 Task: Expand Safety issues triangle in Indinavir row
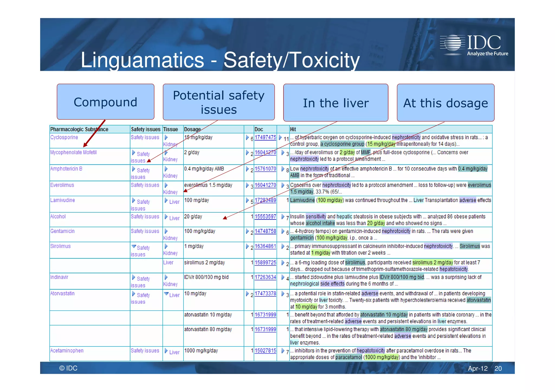[x=134, y=277]
